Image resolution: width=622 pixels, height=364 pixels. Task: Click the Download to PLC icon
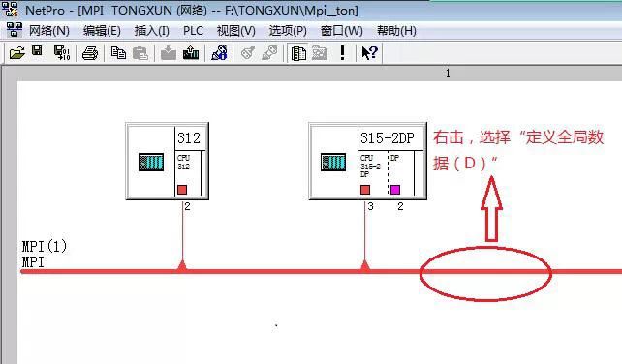tap(169, 52)
